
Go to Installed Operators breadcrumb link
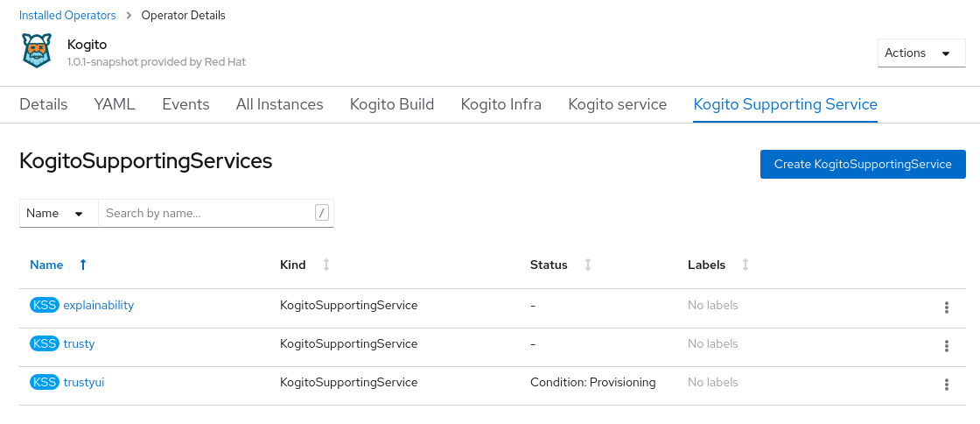[67, 15]
